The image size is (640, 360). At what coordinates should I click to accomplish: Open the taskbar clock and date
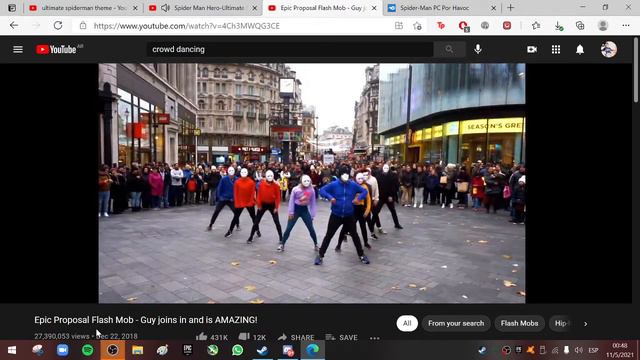[620, 350]
